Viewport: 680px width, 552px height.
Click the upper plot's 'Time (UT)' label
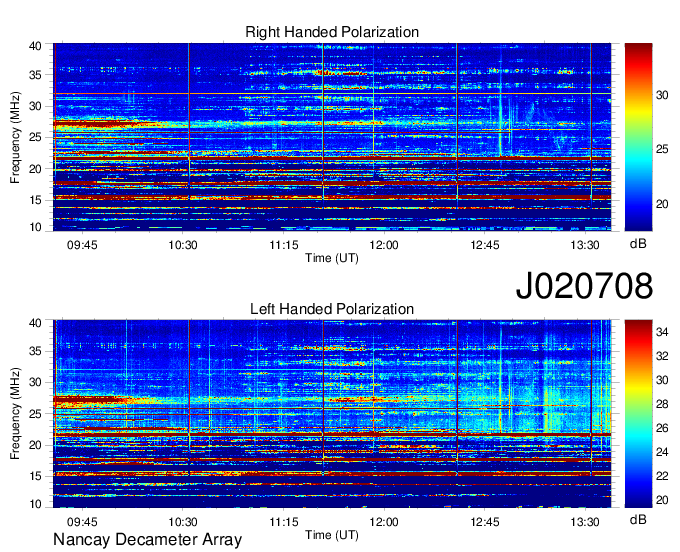pyautogui.click(x=332, y=258)
